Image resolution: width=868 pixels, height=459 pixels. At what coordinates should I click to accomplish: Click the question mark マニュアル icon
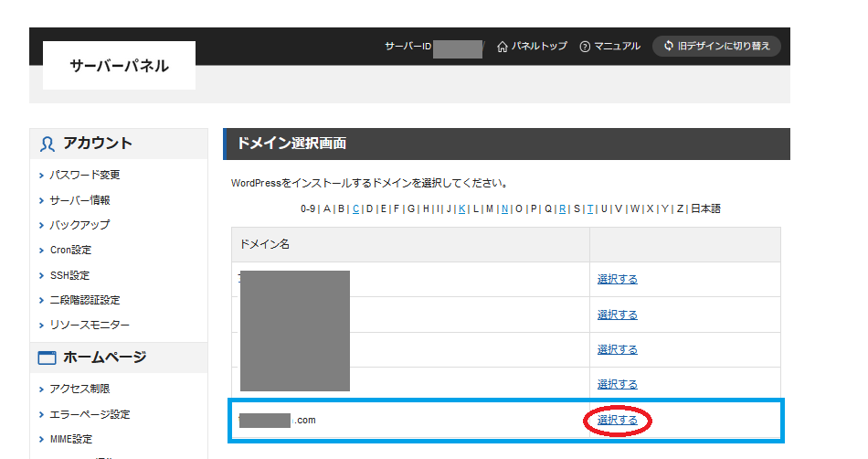tap(585, 47)
